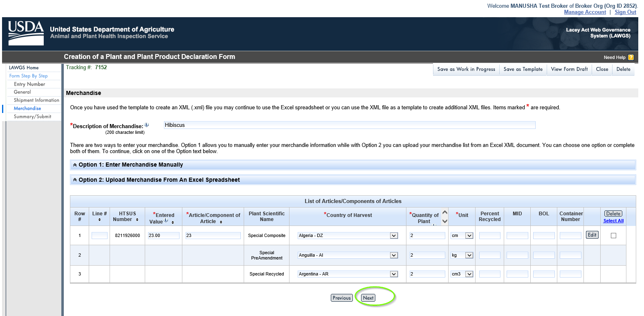This screenshot has width=644, height=316.
Task: Open Summary/Submit step in sidebar
Action: 32,117
